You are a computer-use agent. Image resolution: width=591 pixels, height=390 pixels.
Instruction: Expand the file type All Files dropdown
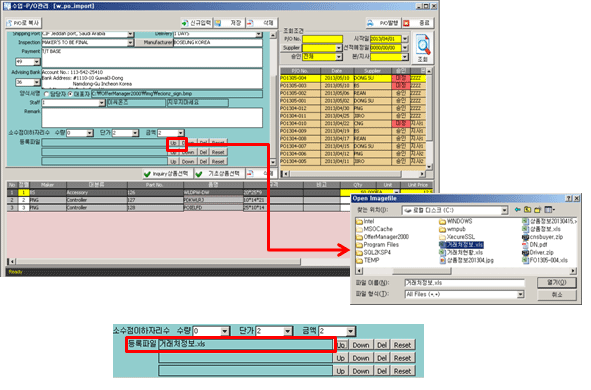[x=521, y=294]
